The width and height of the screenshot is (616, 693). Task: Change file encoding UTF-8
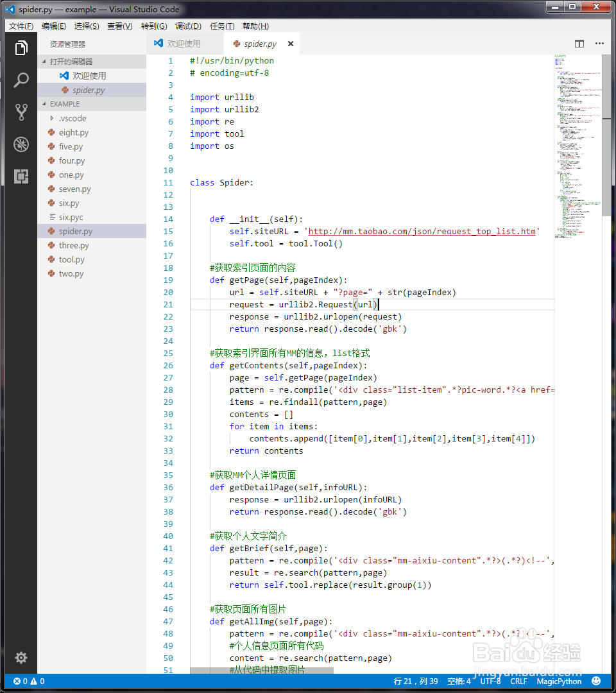click(x=490, y=681)
